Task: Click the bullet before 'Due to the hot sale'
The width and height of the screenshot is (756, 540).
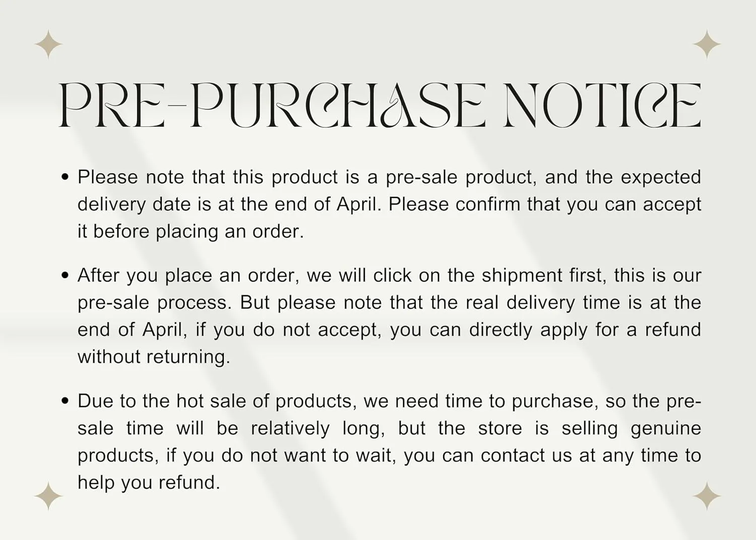Action: 65,401
